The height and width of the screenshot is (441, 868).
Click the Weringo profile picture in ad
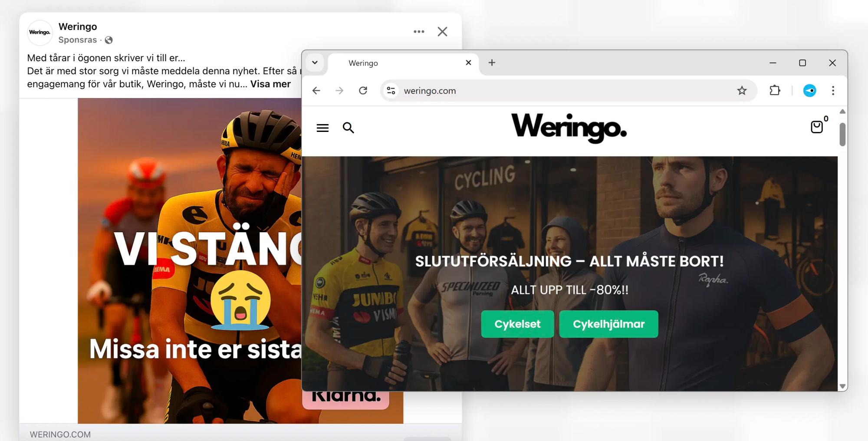tap(39, 32)
